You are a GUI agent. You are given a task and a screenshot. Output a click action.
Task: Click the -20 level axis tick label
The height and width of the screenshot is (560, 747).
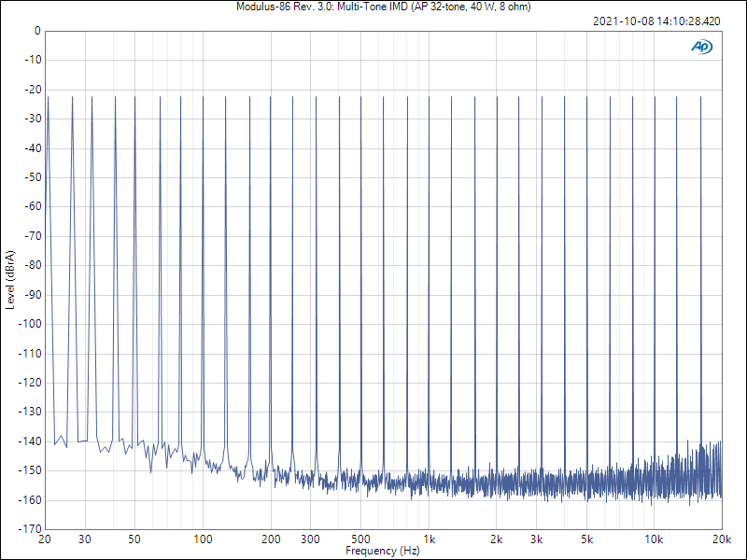(x=33, y=90)
